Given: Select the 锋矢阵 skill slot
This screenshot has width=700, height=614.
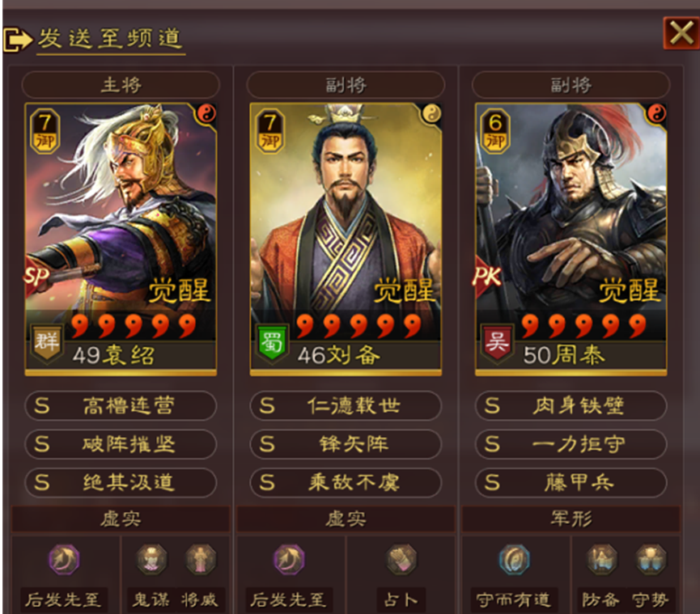Looking at the screenshot, I should 346,444.
